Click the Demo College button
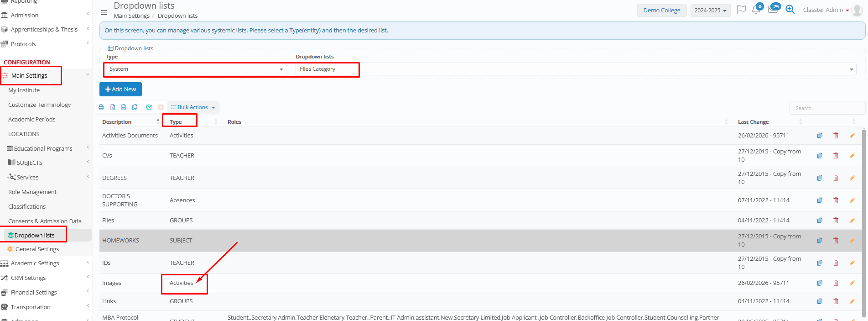This screenshot has height=321, width=868. (x=661, y=11)
